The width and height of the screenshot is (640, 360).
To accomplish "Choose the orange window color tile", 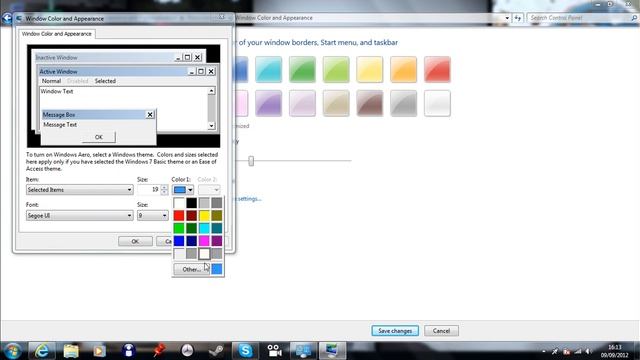I will 403,70.
